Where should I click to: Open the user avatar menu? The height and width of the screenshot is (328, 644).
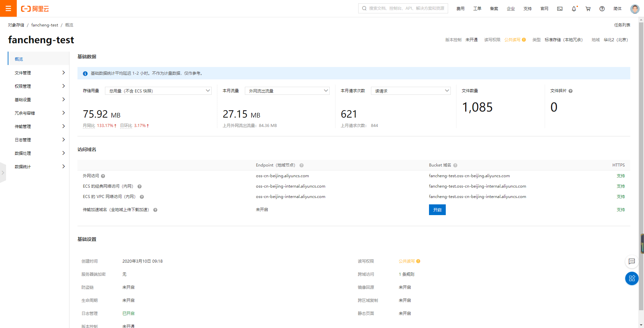coord(635,9)
